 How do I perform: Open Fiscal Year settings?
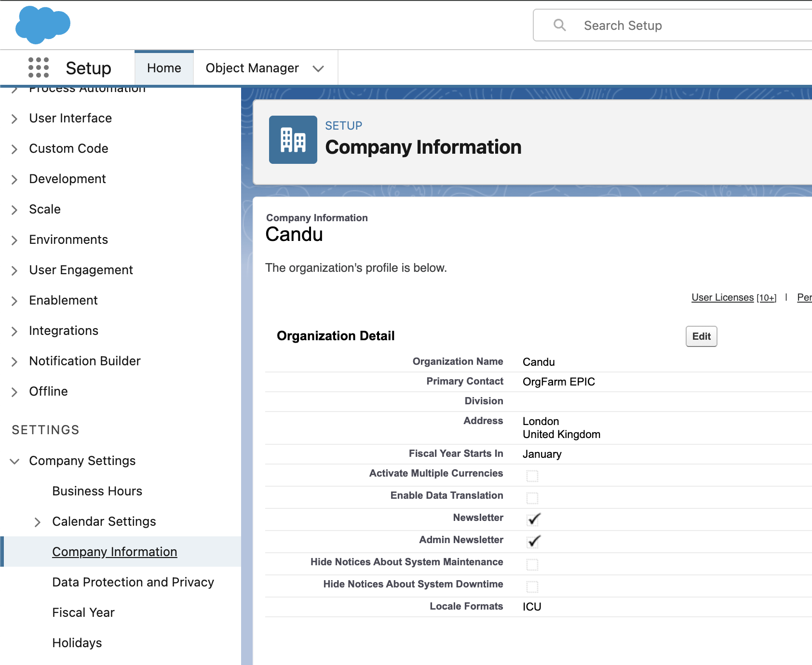(x=83, y=612)
